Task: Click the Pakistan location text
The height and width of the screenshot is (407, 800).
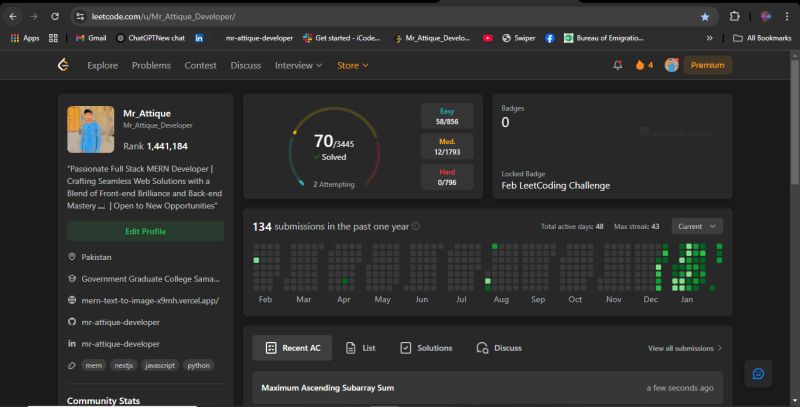Action: click(x=96, y=257)
